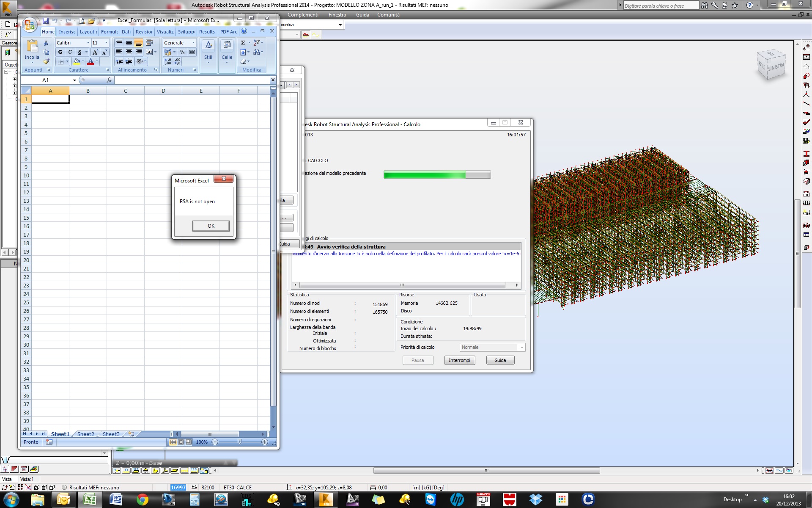Click the Robot new file icon

click(8, 24)
